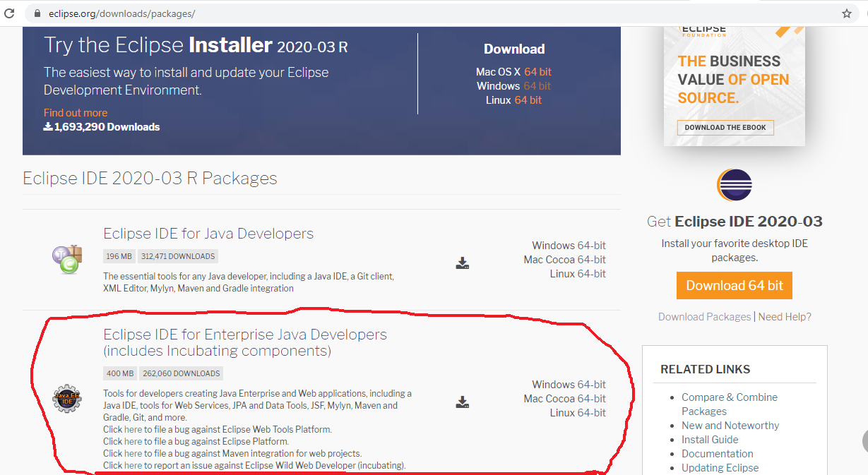Open Compare & Combine Packages
The height and width of the screenshot is (475, 868).
(x=729, y=397)
